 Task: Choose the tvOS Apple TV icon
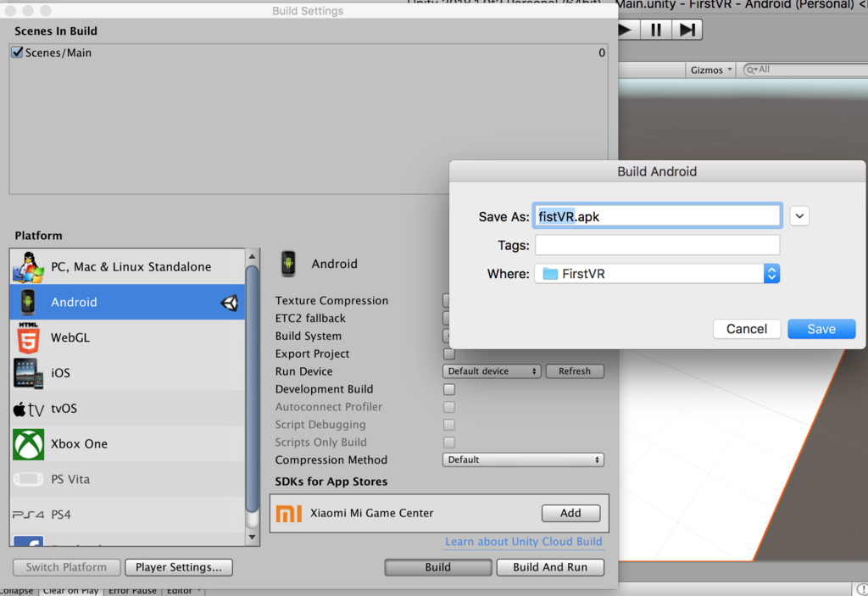tap(28, 409)
